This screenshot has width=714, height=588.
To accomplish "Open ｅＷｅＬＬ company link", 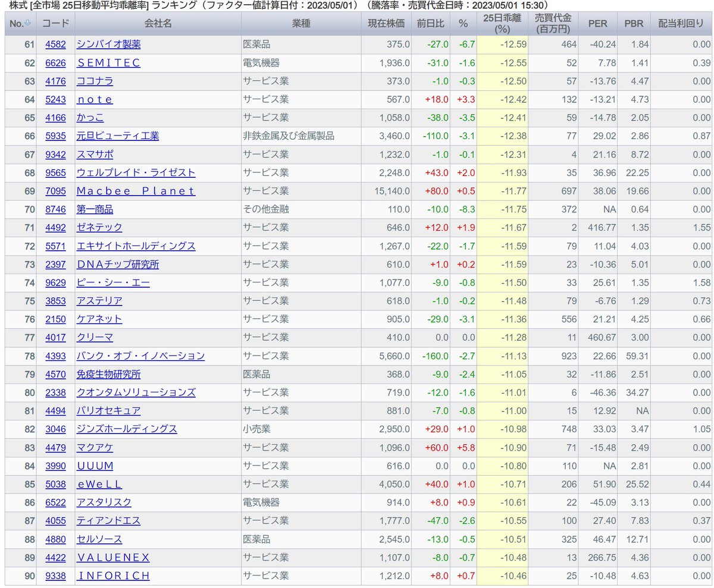I will pos(99,485).
